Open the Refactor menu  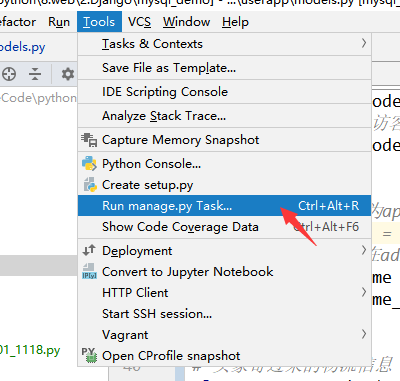(x=17, y=22)
